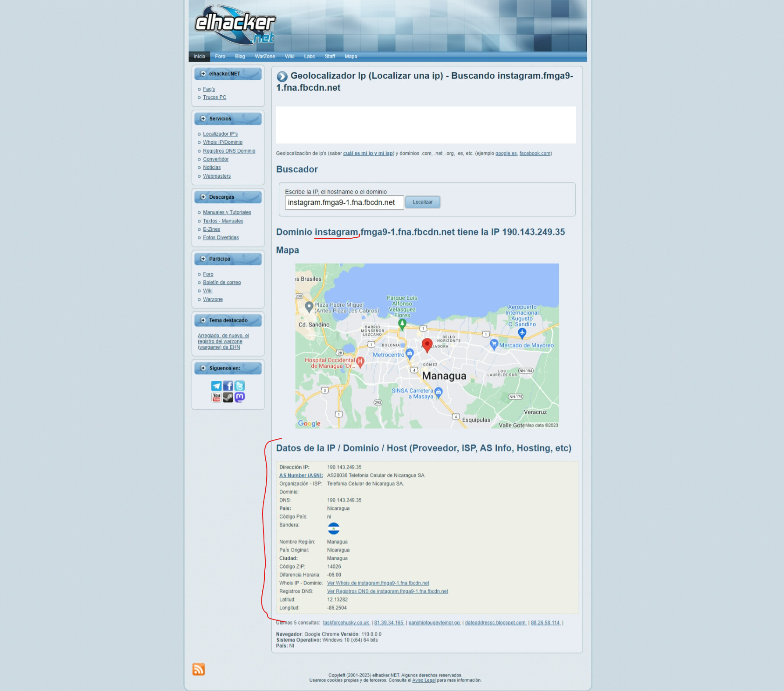Open Labs in the top navigation bar

[x=310, y=57]
